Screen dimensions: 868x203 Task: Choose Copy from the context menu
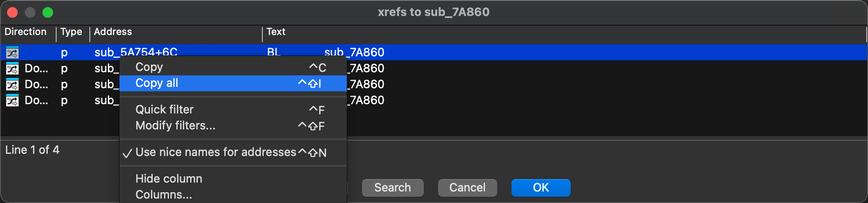[x=149, y=67]
